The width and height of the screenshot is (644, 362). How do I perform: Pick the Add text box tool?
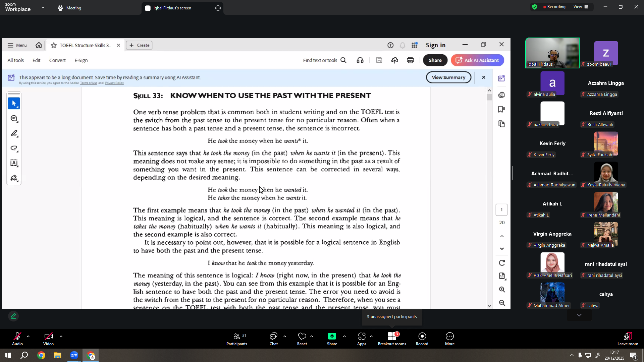pyautogui.click(x=14, y=163)
